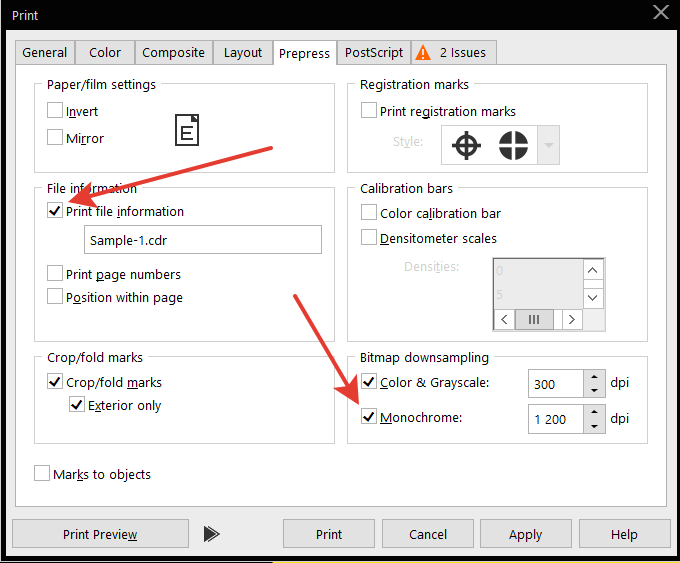Screen dimensions: 680x563
Task: Increase Color & Grayscale dpi value
Action: point(594,376)
